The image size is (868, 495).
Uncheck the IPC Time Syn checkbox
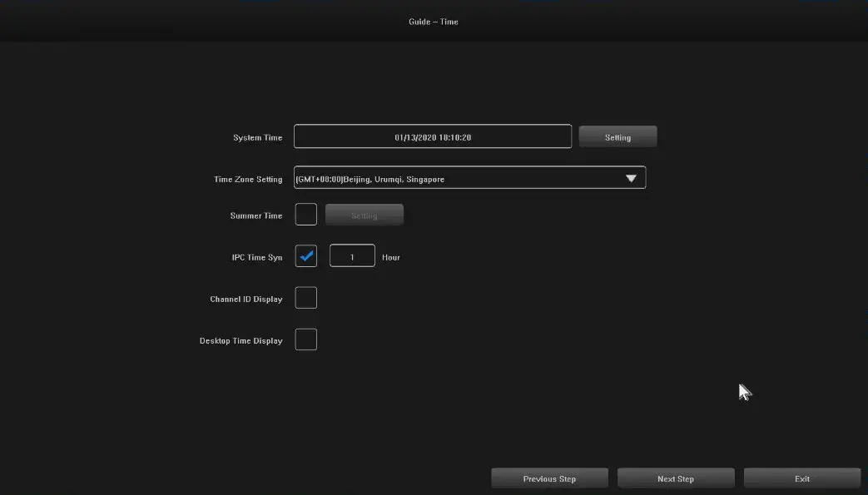(x=306, y=256)
